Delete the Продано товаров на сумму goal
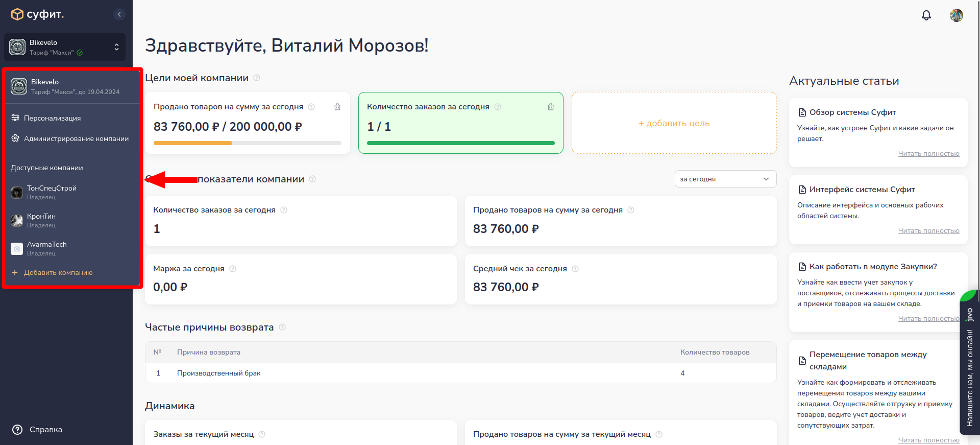 point(337,107)
